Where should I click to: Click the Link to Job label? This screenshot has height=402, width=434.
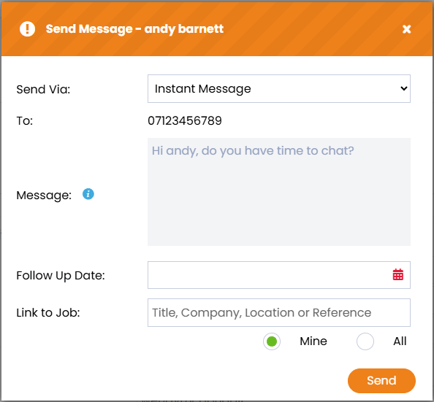pyautogui.click(x=48, y=313)
